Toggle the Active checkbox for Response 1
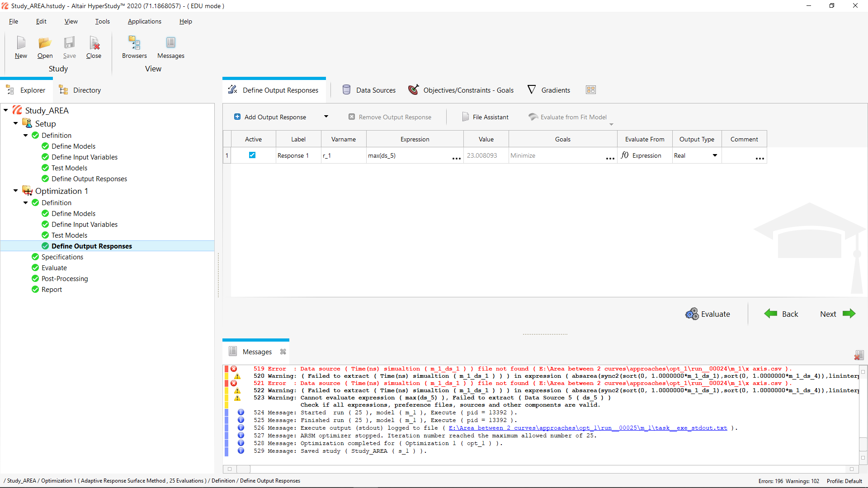The height and width of the screenshot is (488, 868). [252, 155]
